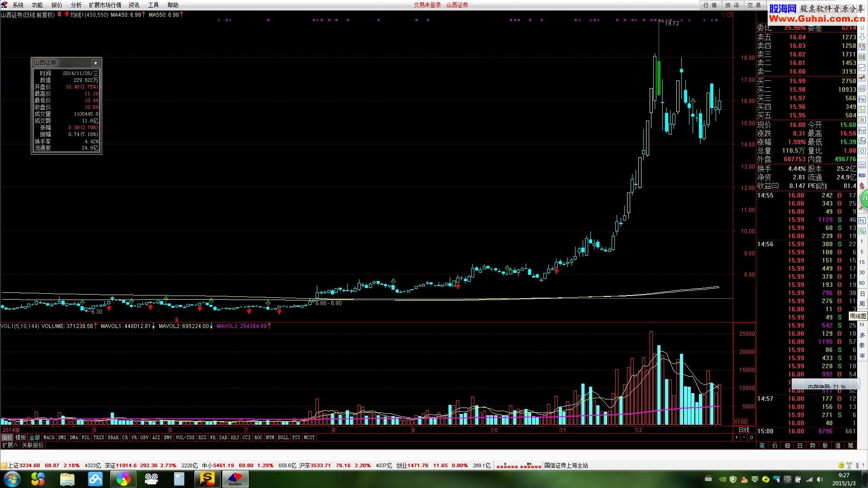Switch to the BOLL indicator tab

[x=283, y=437]
